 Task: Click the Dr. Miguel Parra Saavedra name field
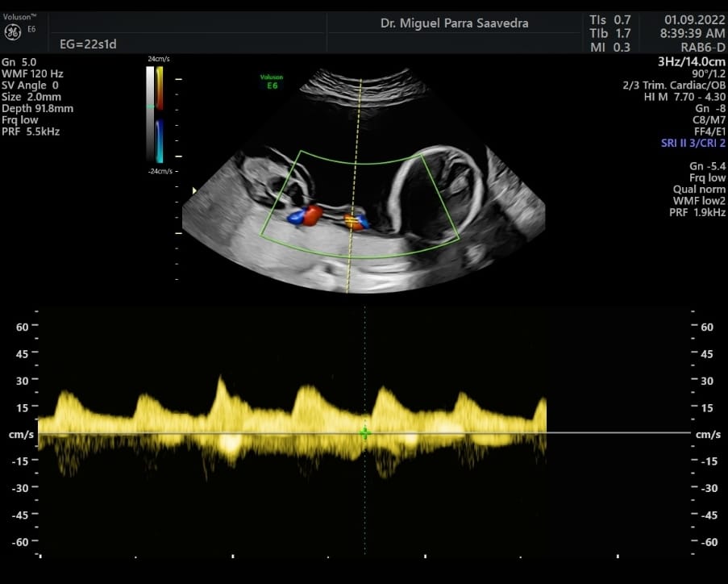[x=455, y=23]
